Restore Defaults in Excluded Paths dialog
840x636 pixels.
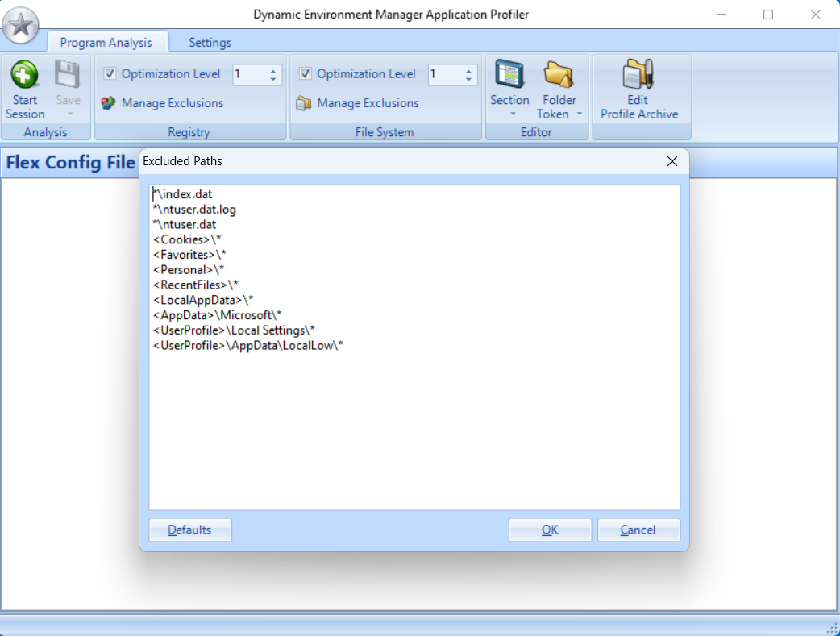coord(189,530)
